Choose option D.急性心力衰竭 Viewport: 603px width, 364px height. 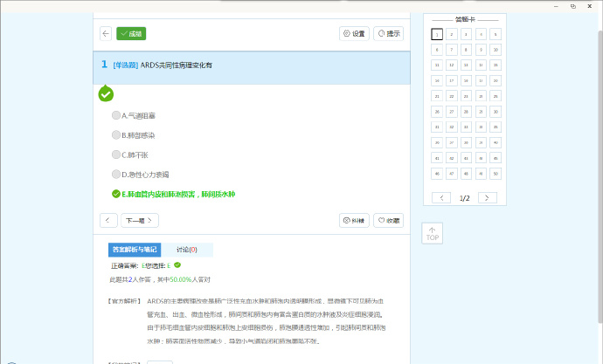[x=116, y=175]
